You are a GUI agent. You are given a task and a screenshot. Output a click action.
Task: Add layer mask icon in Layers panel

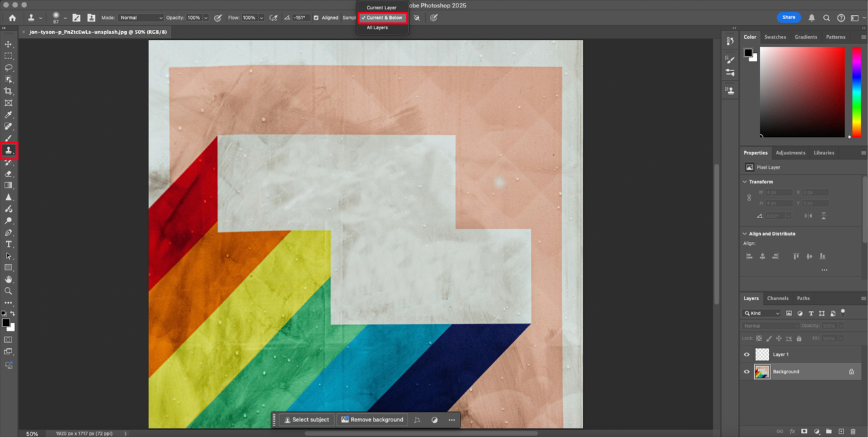point(804,431)
